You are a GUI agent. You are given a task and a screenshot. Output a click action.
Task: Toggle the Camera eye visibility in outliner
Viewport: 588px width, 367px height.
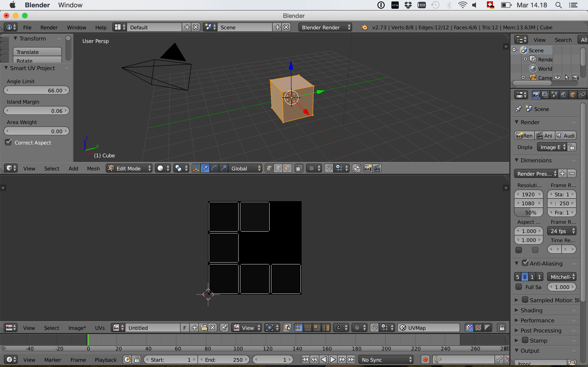tap(558, 77)
